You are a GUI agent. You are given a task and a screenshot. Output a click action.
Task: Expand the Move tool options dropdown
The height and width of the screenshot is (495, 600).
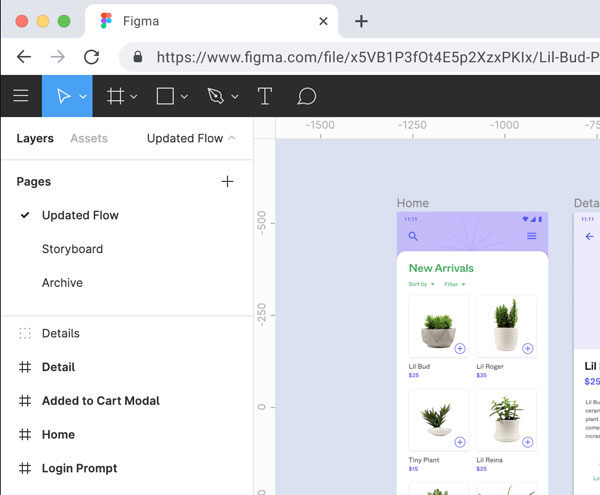[x=83, y=97]
